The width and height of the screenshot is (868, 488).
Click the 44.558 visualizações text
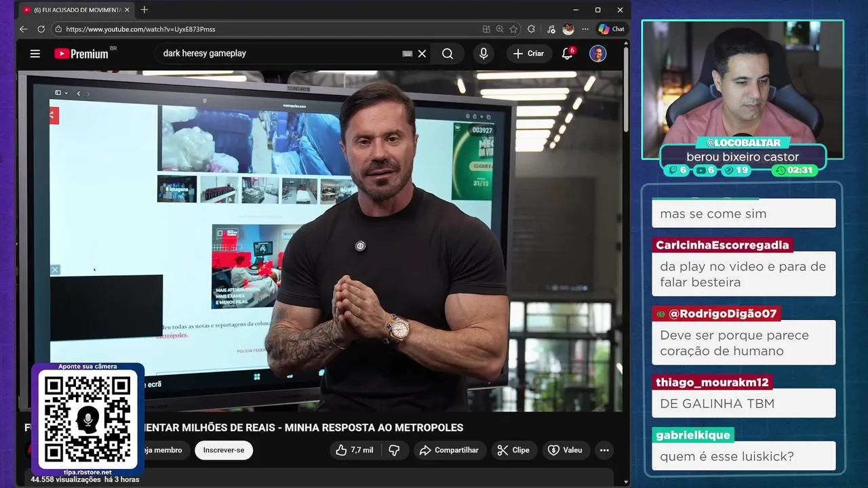(x=66, y=479)
